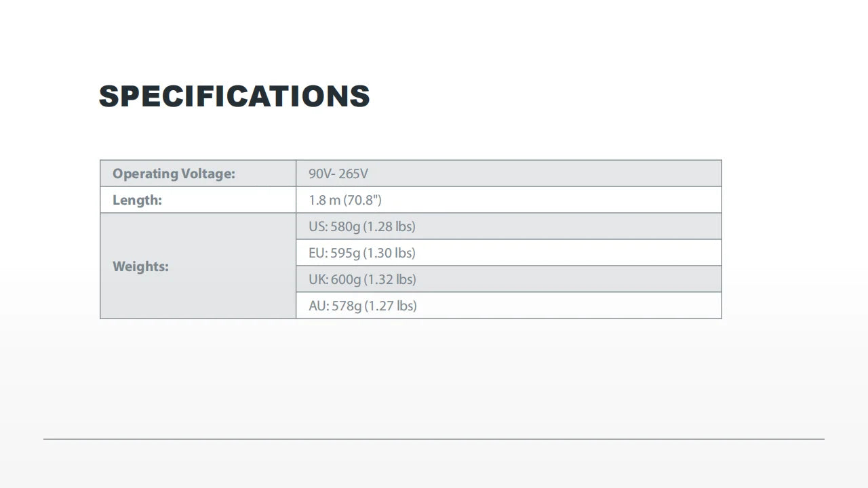This screenshot has height=488, width=868.
Task: Click the '1.28 lbs' weight conversion
Action: (x=390, y=226)
